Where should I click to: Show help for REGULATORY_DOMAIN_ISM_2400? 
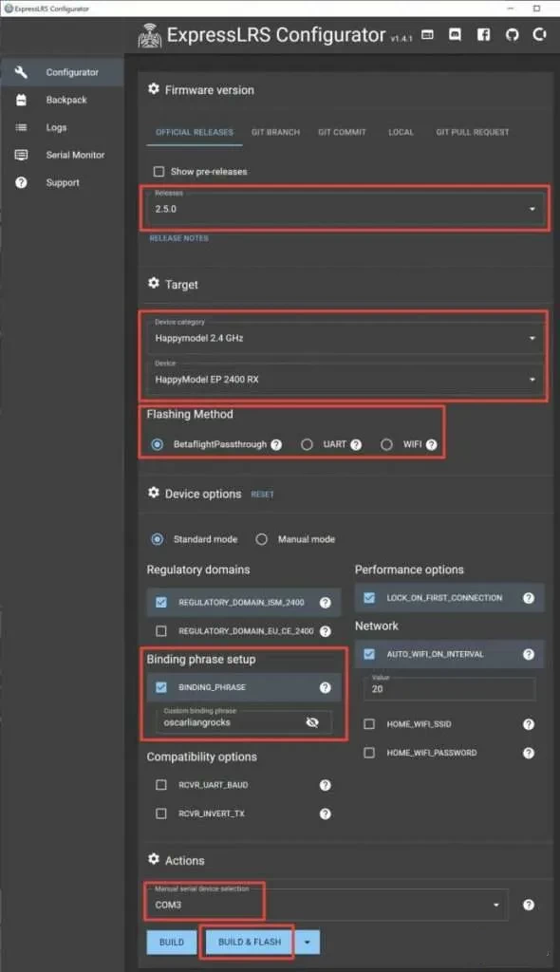(325, 603)
